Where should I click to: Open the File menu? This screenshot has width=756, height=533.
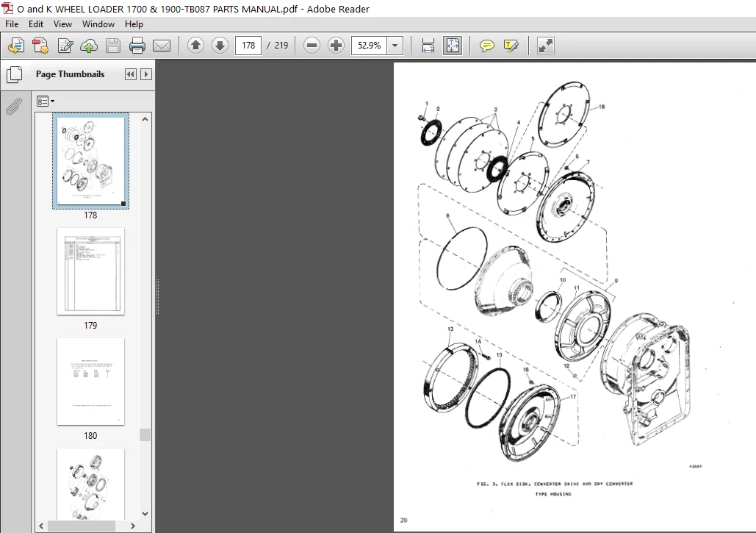(12, 24)
